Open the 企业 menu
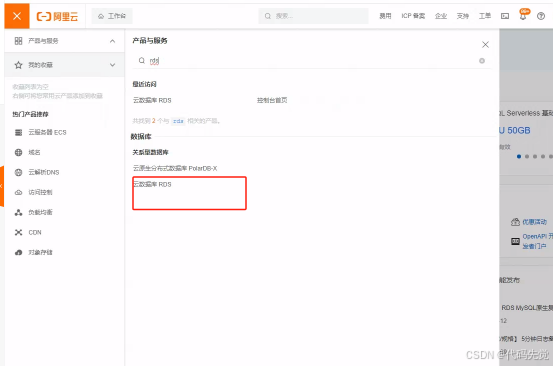This screenshot has height=366, width=553. 441,16
